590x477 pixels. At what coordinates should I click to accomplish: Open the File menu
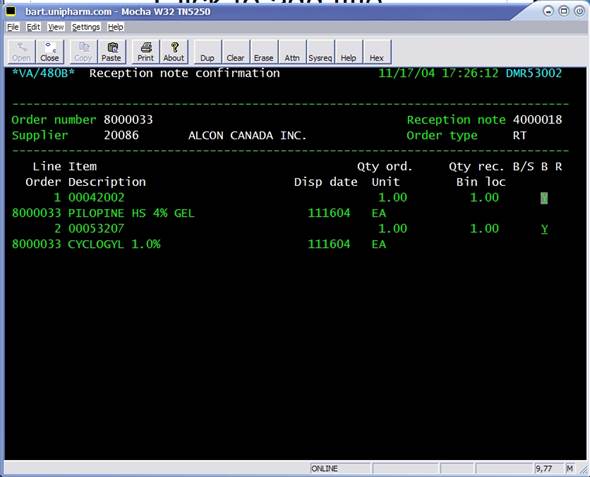click(13, 27)
